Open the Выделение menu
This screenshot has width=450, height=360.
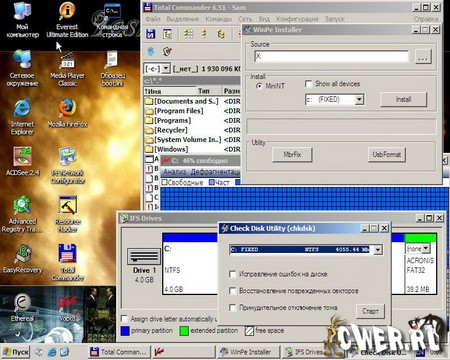[x=183, y=19]
